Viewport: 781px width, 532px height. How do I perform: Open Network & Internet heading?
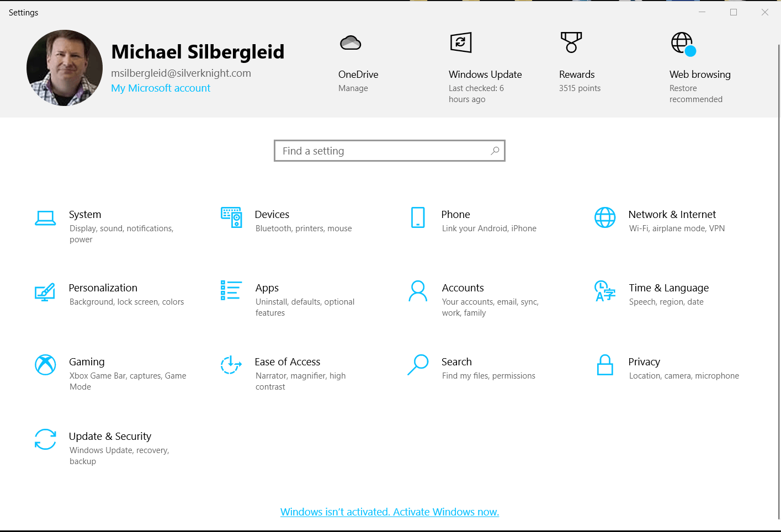672,215
